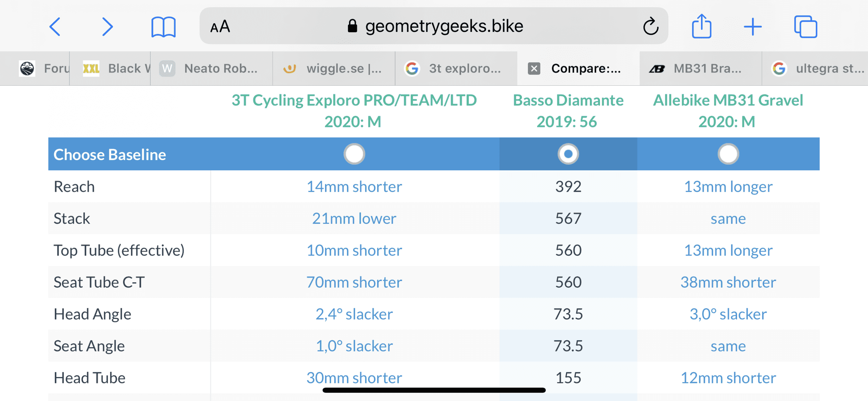Image resolution: width=868 pixels, height=401 pixels.
Task: Click the Seat Tube C-T label
Action: (99, 282)
